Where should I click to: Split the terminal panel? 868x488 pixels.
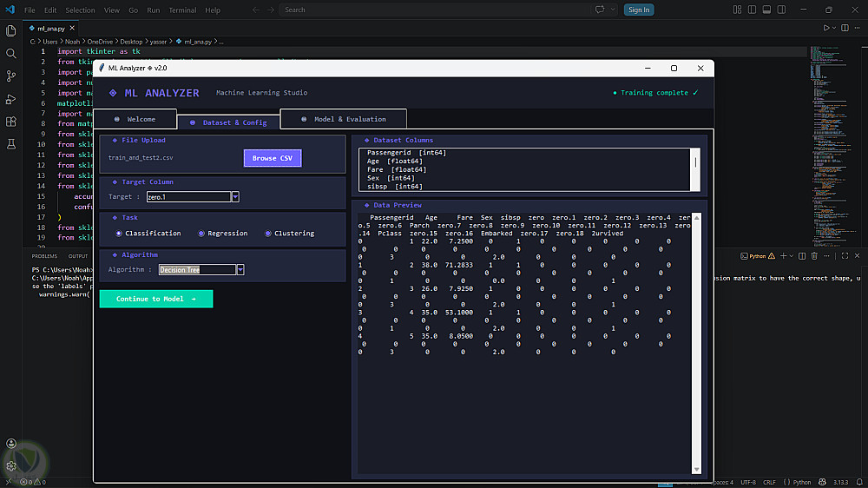click(x=801, y=256)
